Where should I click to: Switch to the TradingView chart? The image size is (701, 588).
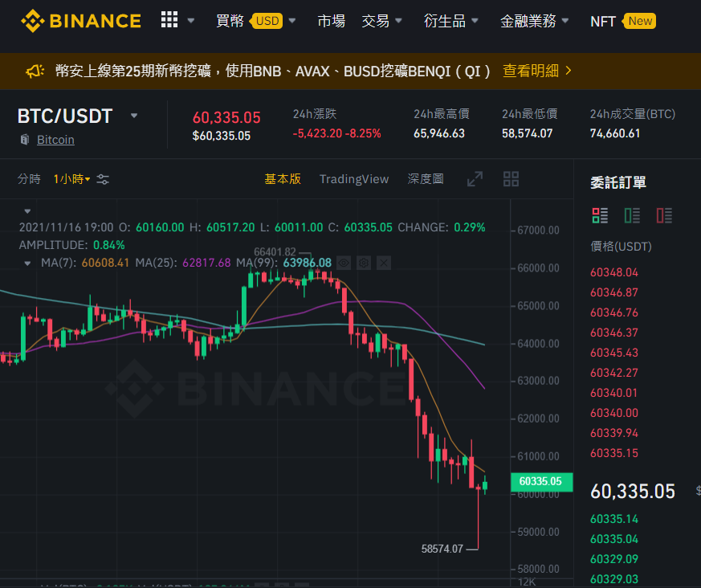354,179
